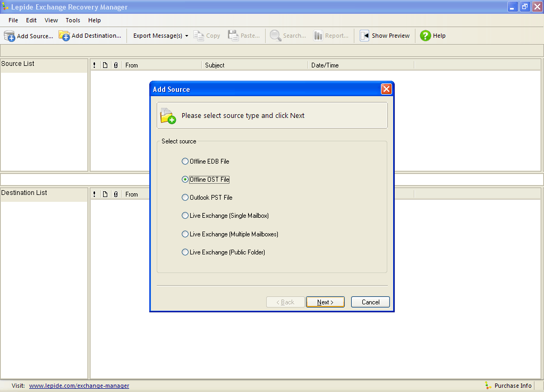Click the green Help question icon
Screen dimensions: 544x392
[x=426, y=36]
